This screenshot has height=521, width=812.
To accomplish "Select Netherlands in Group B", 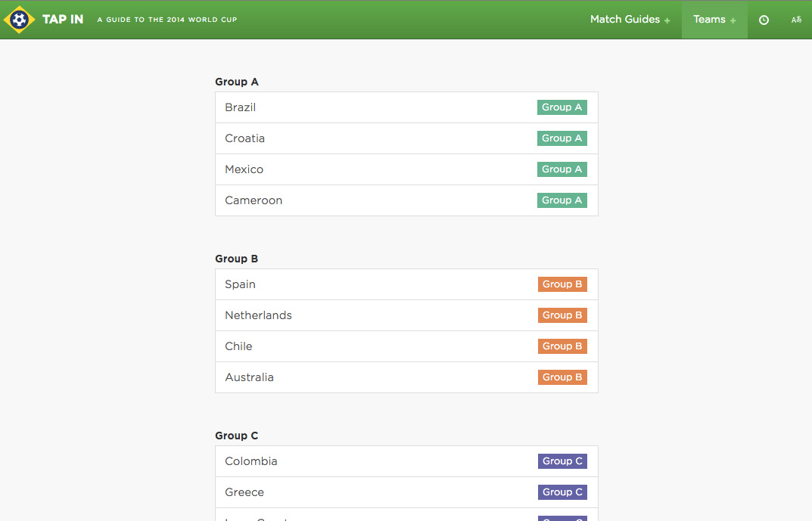I will (258, 315).
